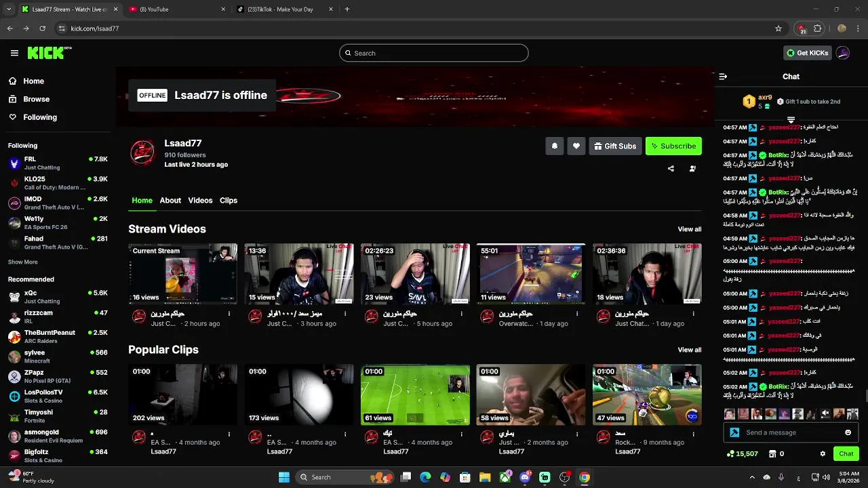This screenshot has width=868, height=488.
Task: Click the Gift Subs button
Action: point(616,146)
